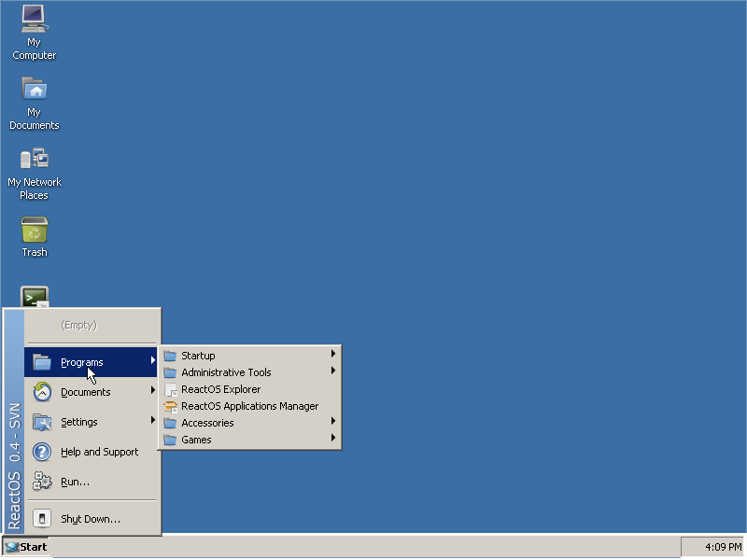Expand the Settings submenu arrow
Viewport: 747px width, 560px height.
pyautogui.click(x=153, y=419)
